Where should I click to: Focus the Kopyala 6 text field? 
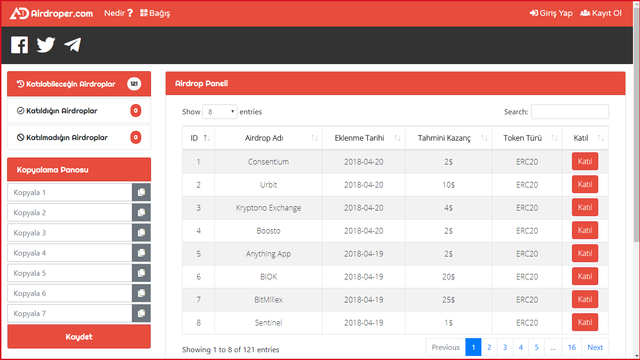(70, 293)
